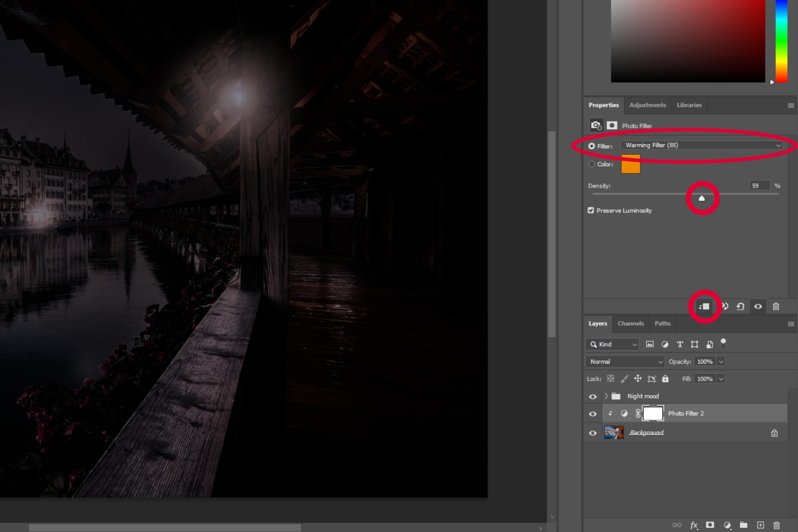Click the canvas vertical scrollbar
Image resolution: width=798 pixels, height=532 pixels.
552,234
